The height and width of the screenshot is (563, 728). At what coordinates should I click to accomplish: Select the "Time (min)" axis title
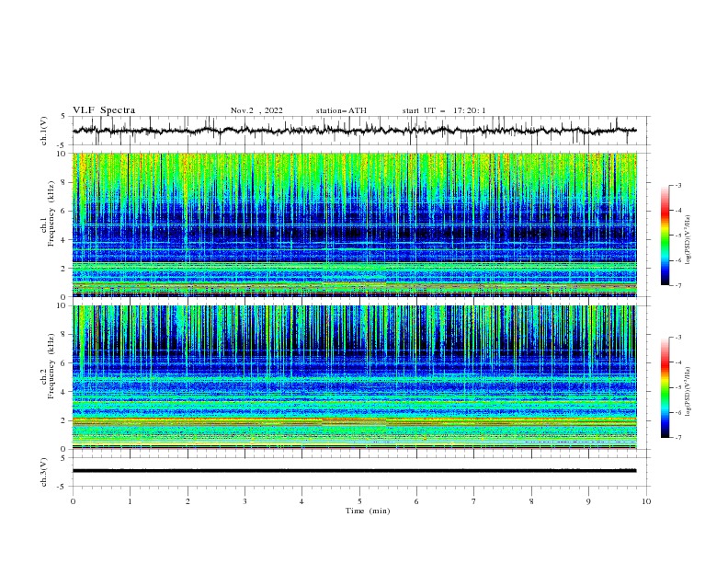(368, 511)
